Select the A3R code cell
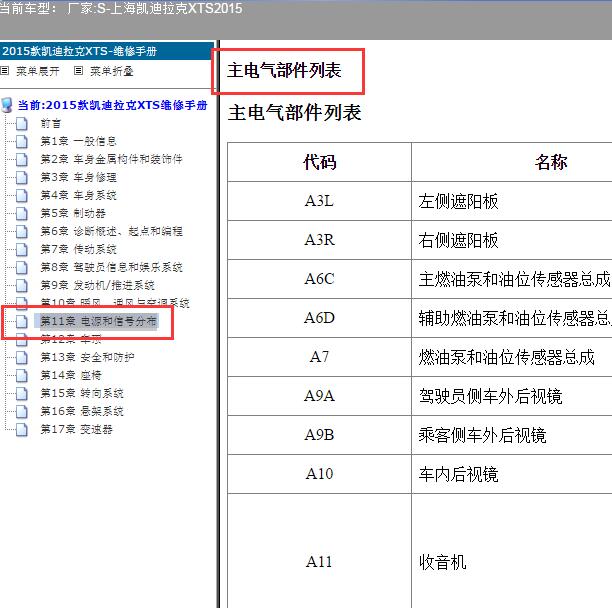612x608 pixels. pos(319,240)
